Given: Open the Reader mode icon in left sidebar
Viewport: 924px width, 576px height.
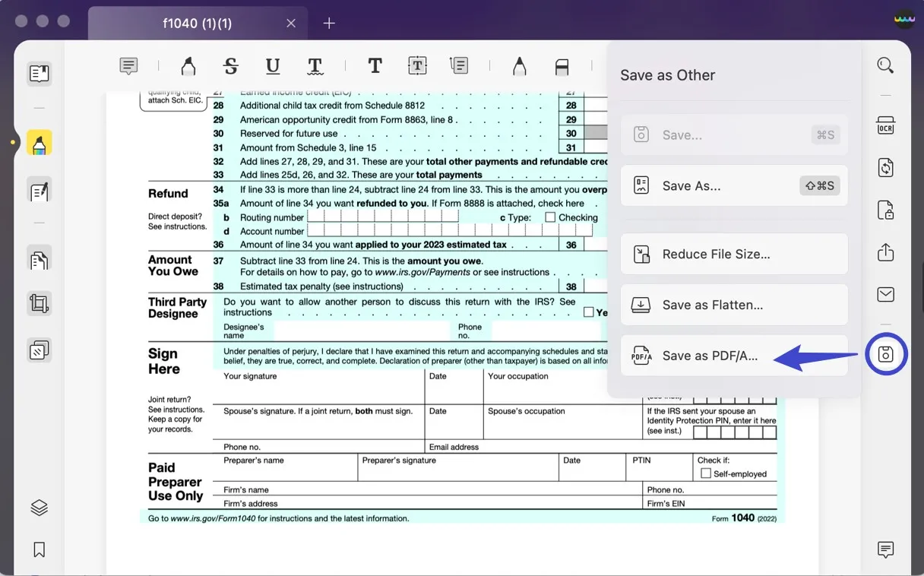Looking at the screenshot, I should click(40, 74).
